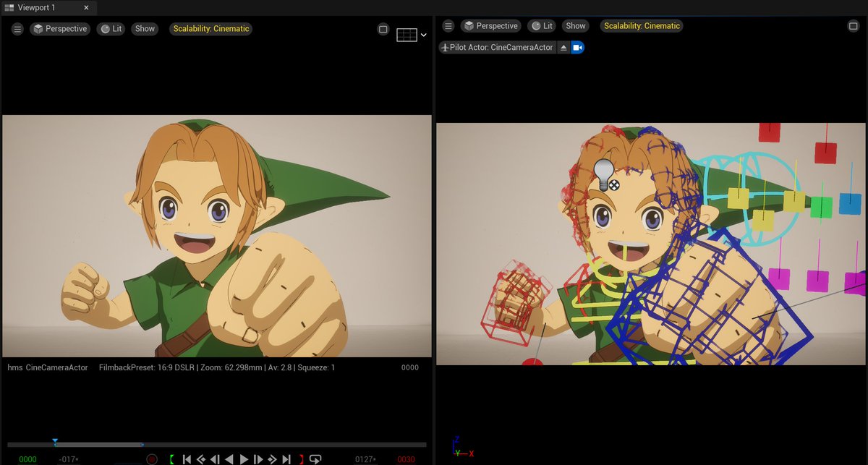This screenshot has height=465, width=868.
Task: Toggle exact camera view while piloting
Action: 577,47
